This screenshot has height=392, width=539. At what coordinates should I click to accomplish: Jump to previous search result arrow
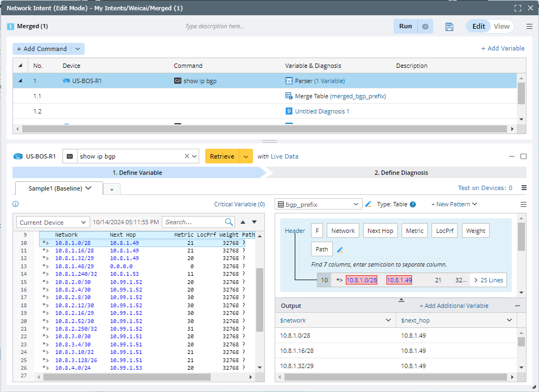pyautogui.click(x=243, y=222)
